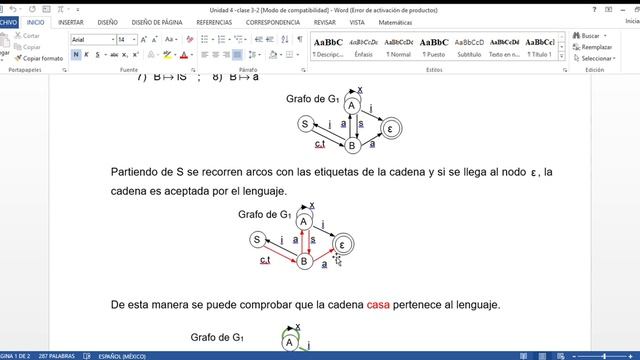Open the underline style dropdown arrow
This screenshot has height=360, width=640.
click(x=105, y=55)
